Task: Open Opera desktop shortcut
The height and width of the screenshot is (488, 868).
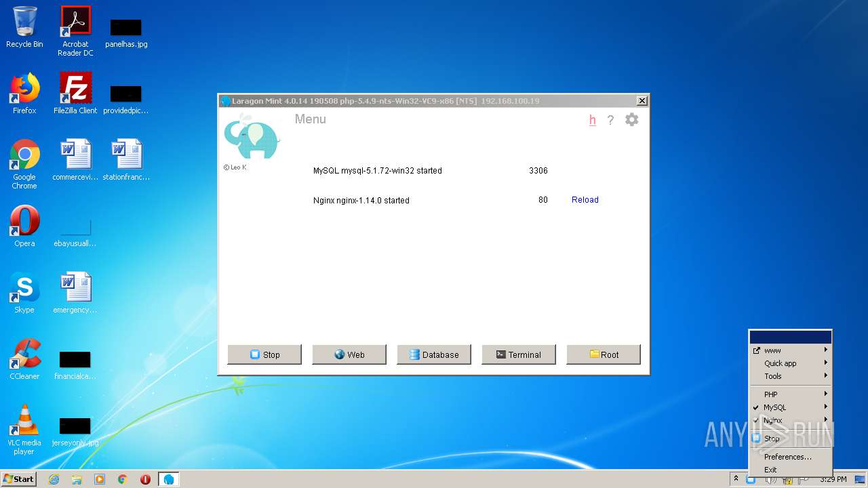Action: click(24, 226)
